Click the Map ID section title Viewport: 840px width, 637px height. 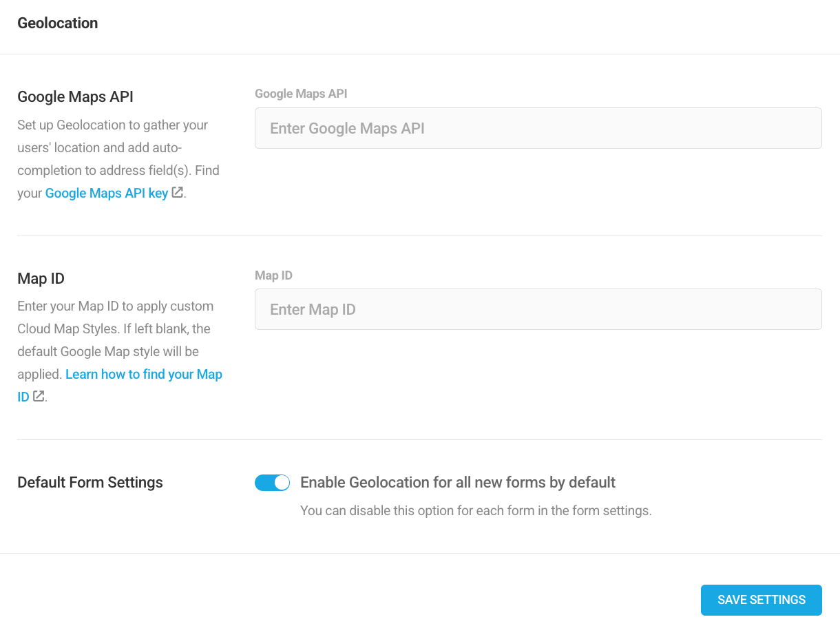[x=41, y=279]
